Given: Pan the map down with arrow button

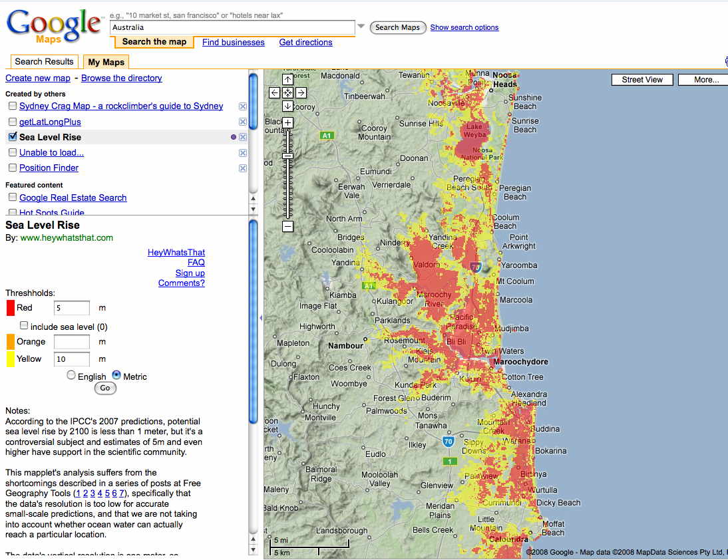Looking at the screenshot, I should tap(288, 106).
